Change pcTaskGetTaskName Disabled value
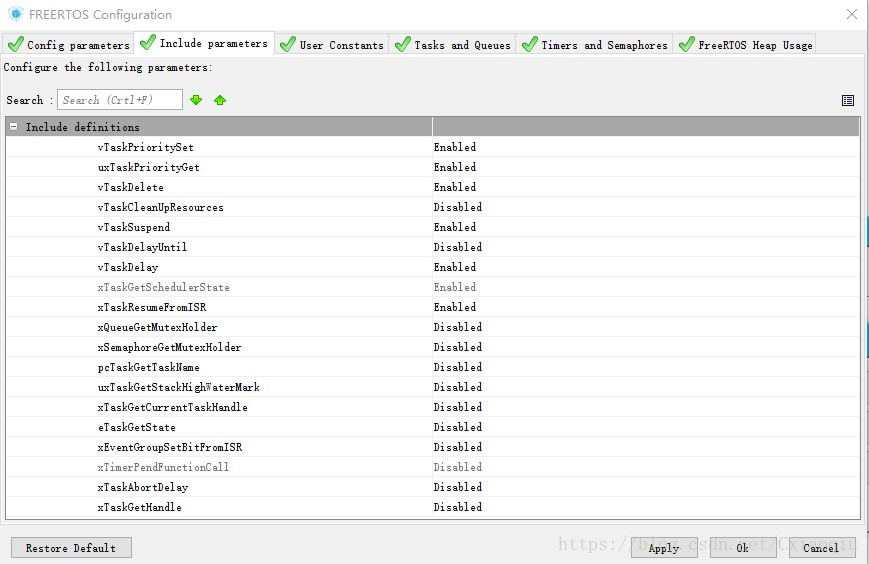Screen dimensions: 869x564 tap(646, 367)
